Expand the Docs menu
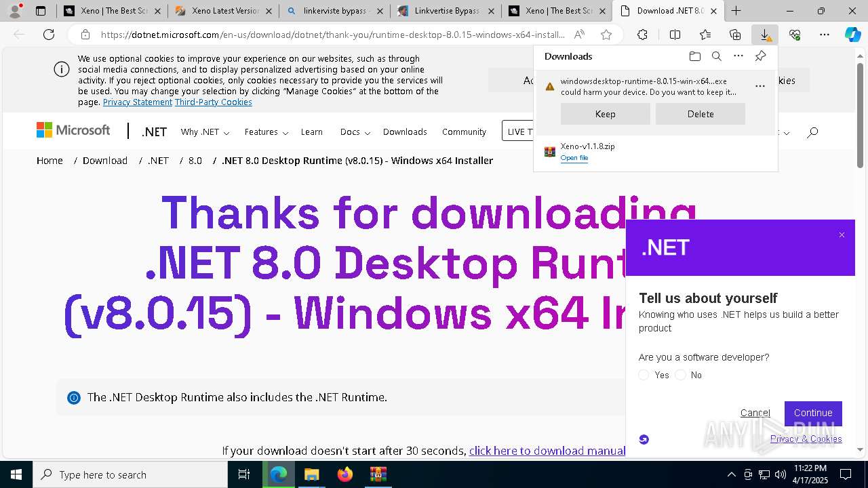The width and height of the screenshot is (868, 488). pyautogui.click(x=355, y=131)
